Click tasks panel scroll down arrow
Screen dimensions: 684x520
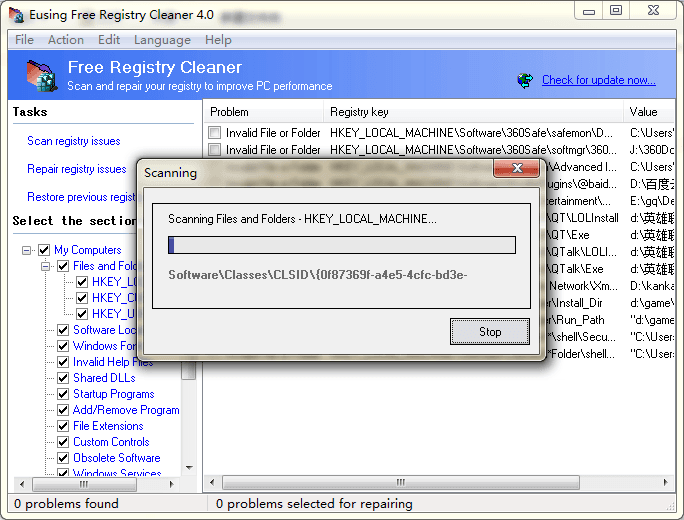[x=189, y=468]
